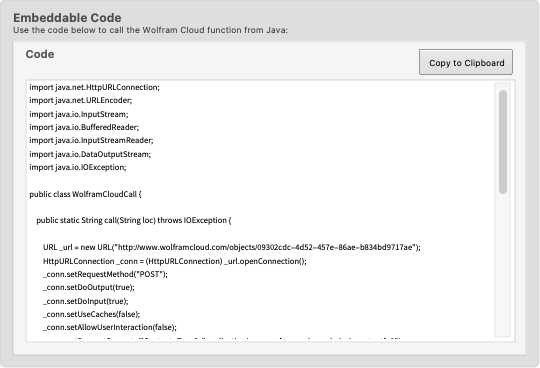Click the Copy to Clipboard button
This screenshot has width=540, height=368.
pos(466,62)
